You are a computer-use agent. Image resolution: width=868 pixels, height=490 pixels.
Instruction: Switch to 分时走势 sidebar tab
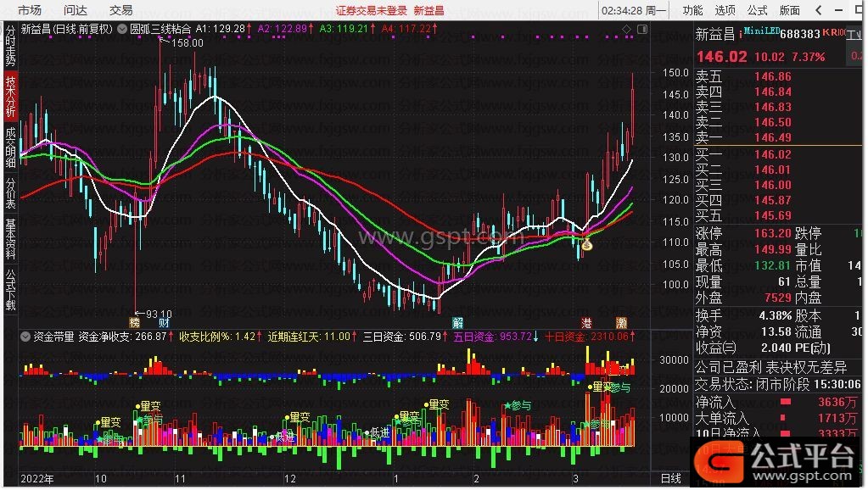click(x=10, y=45)
